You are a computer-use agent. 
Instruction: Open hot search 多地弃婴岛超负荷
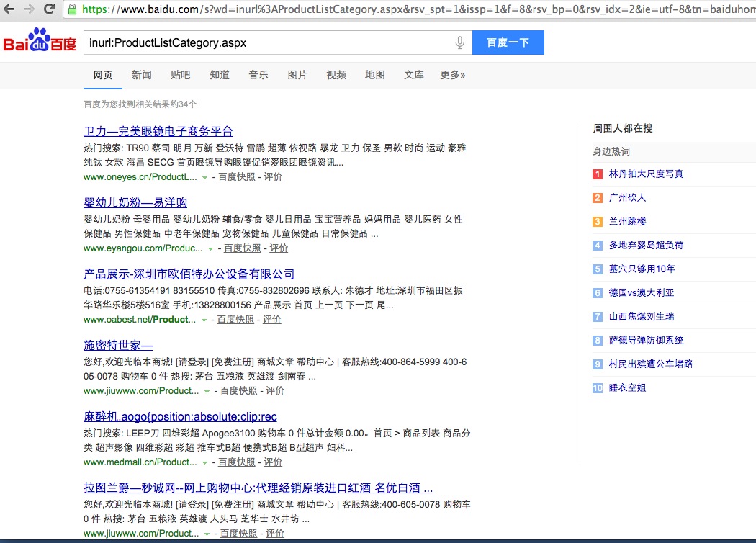coord(646,245)
